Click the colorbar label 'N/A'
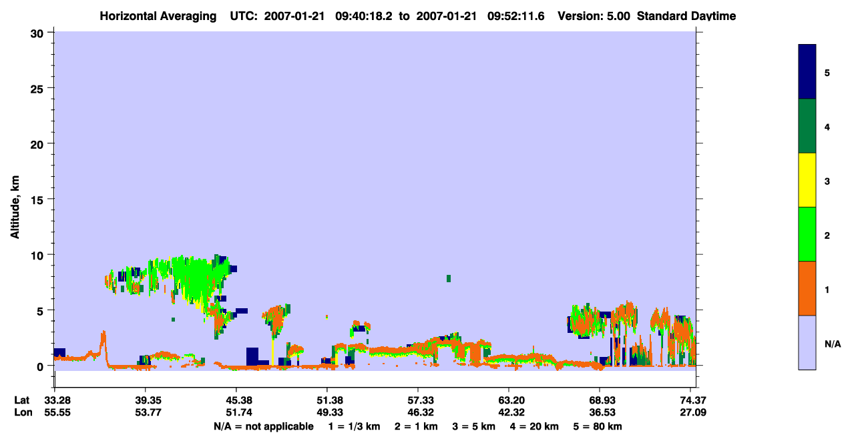The width and height of the screenshot is (868, 445). click(833, 344)
